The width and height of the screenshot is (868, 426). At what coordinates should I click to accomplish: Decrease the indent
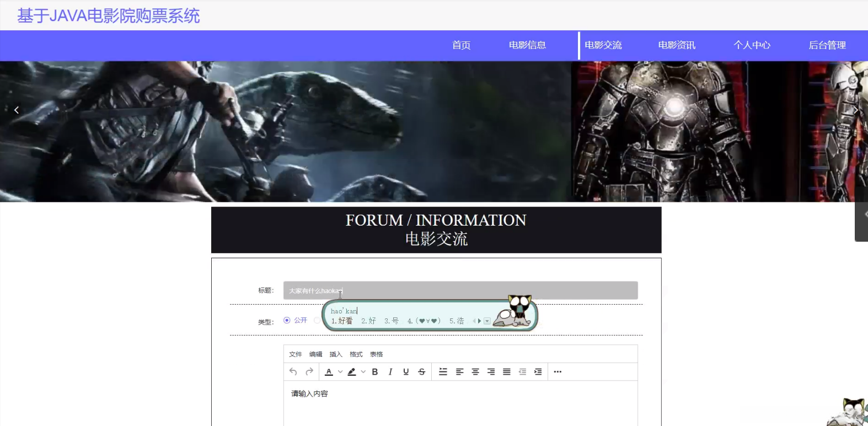[522, 372]
